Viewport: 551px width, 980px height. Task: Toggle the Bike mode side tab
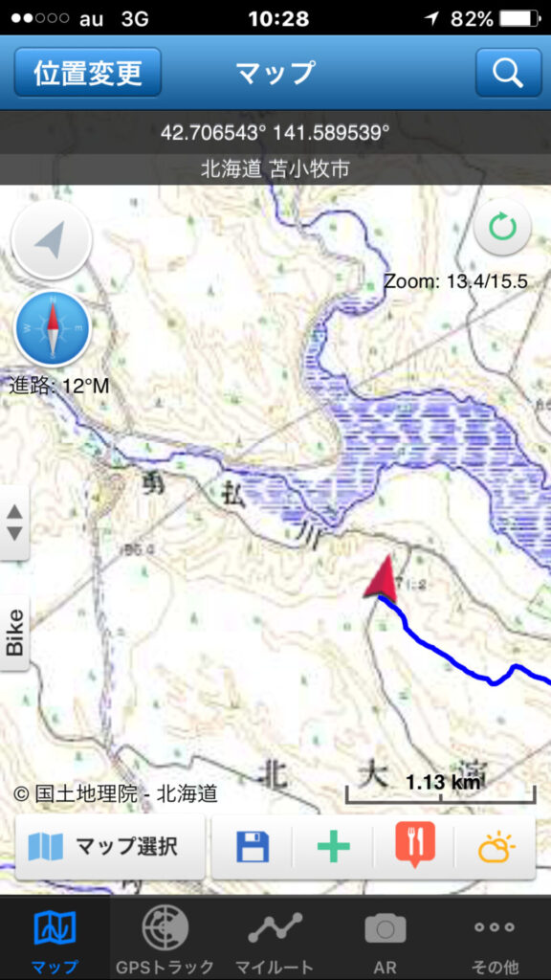point(14,632)
